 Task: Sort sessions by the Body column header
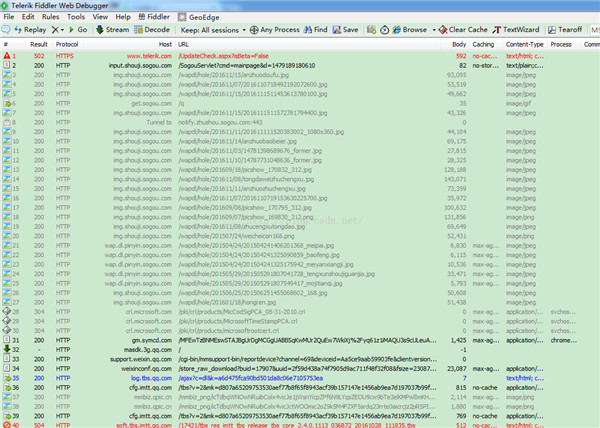click(458, 45)
